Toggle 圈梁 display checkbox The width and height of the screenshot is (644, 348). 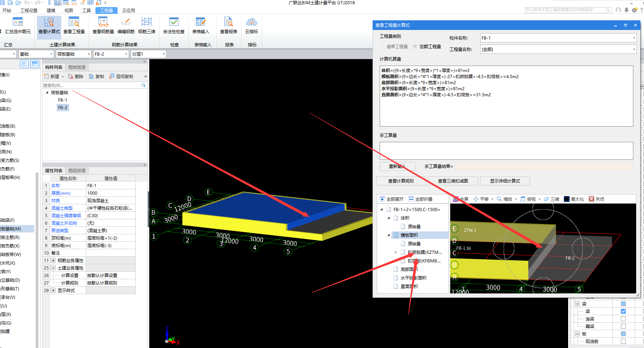pos(623,326)
